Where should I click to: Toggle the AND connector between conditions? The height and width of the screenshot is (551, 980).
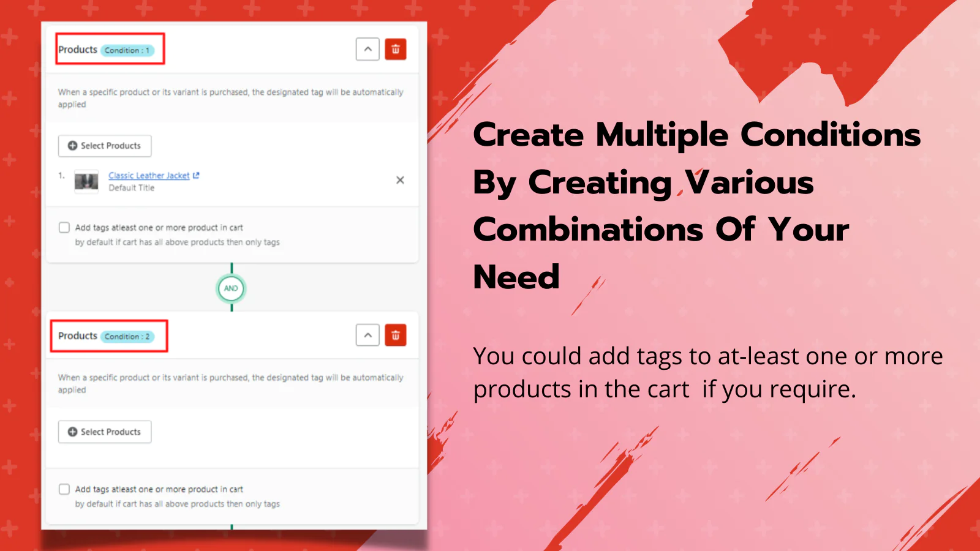click(x=231, y=288)
